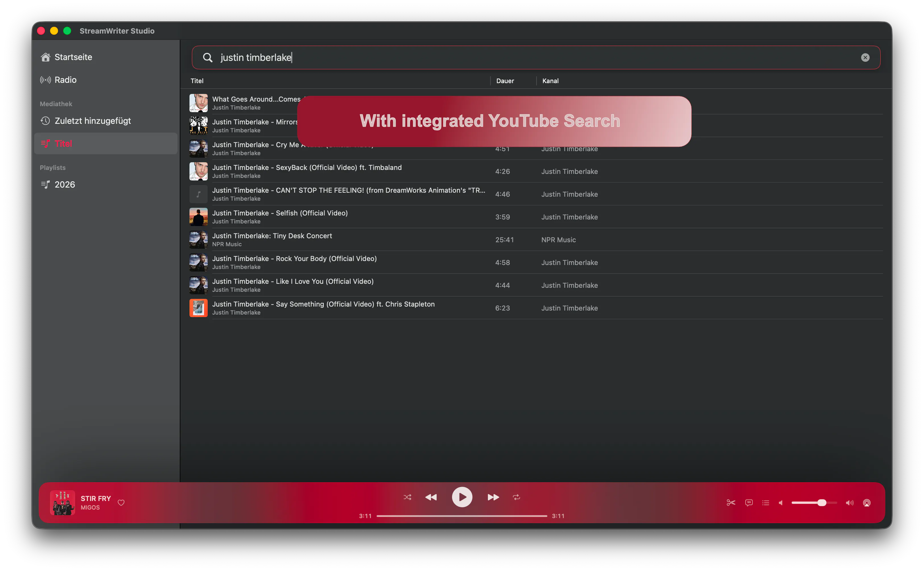Viewport: 924px width, 571px height.
Task: Adjust the volume slider knob
Action: click(822, 503)
